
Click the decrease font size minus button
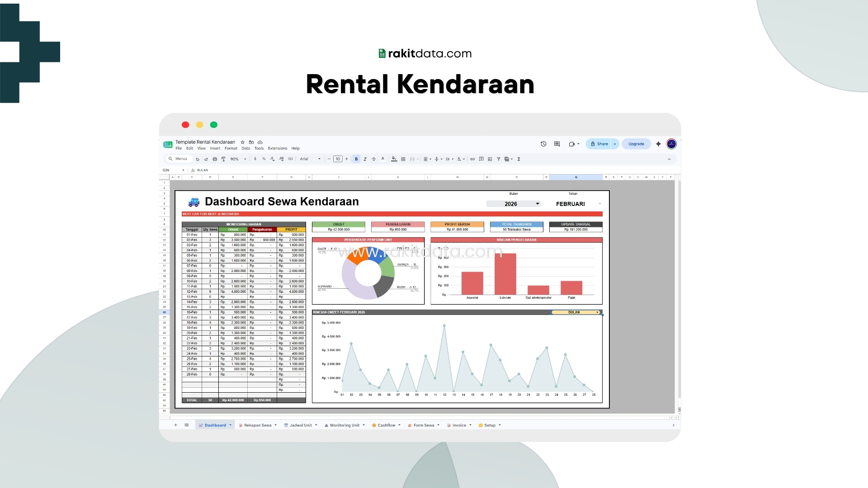[x=329, y=159]
